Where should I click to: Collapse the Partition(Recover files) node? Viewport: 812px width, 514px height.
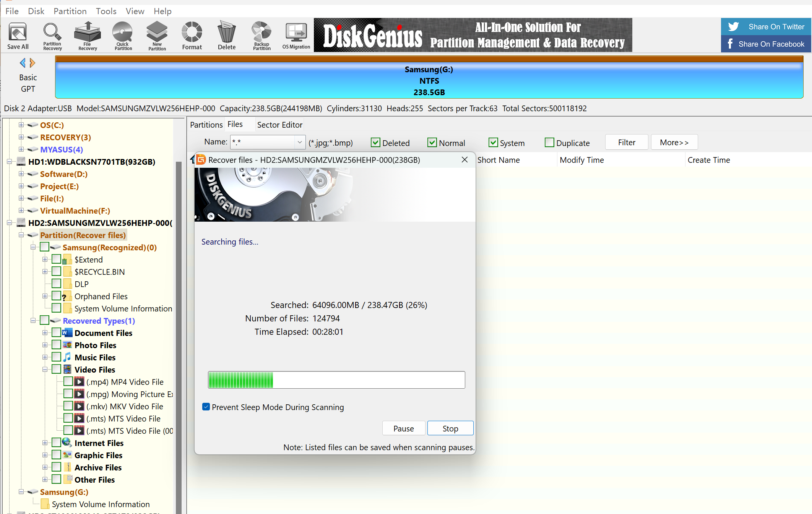click(x=21, y=235)
